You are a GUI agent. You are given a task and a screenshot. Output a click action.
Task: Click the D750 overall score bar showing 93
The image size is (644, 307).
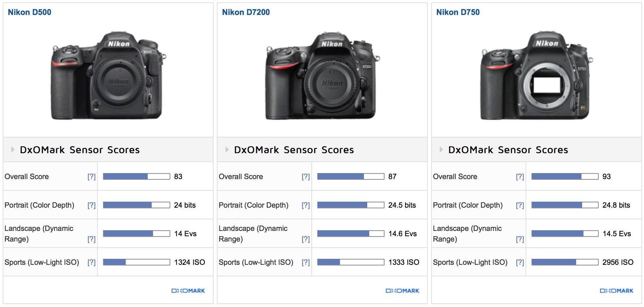pyautogui.click(x=565, y=176)
